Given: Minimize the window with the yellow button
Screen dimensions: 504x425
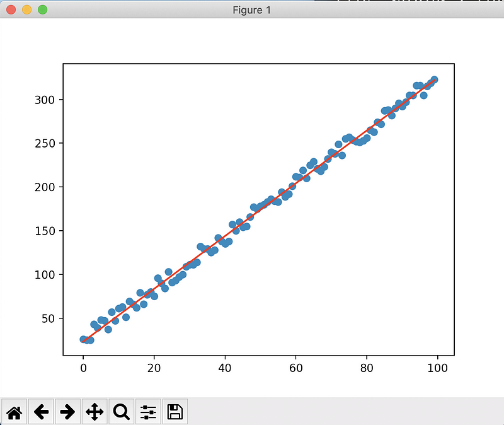Looking at the screenshot, I should point(26,9).
